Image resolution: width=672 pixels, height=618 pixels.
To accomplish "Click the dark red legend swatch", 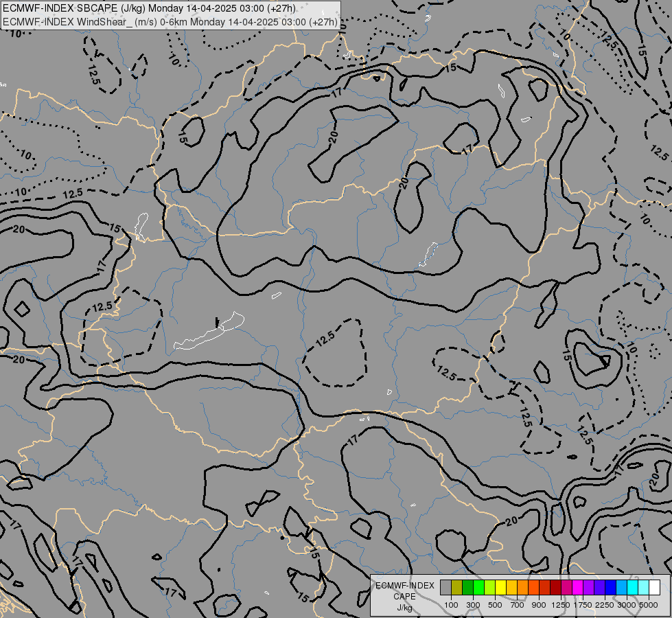I will (x=555, y=587).
